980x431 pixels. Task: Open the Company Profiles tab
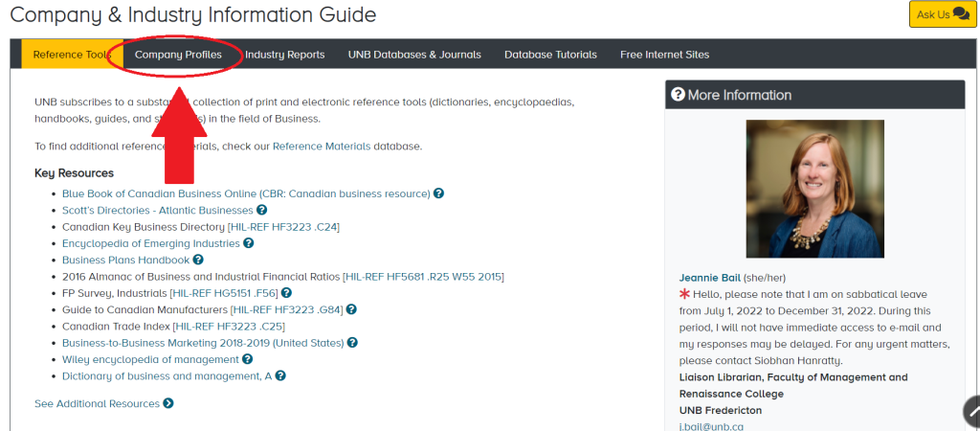coord(178,55)
